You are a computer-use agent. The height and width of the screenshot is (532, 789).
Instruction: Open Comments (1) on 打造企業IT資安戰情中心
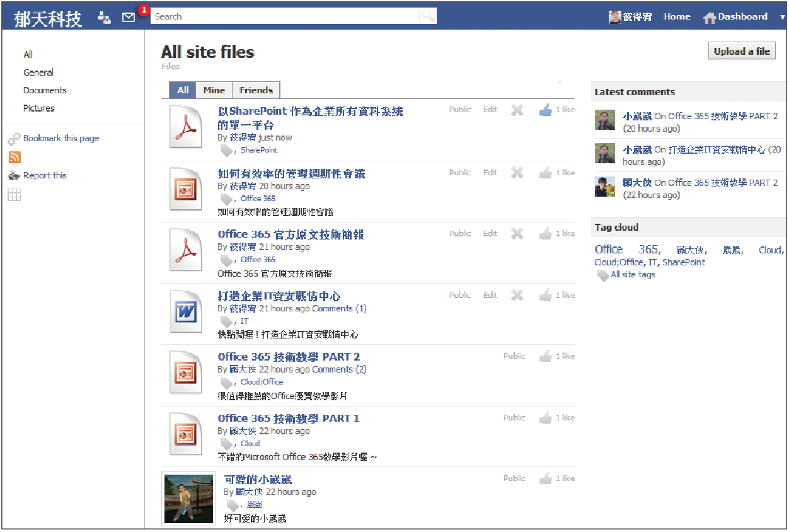click(x=339, y=309)
